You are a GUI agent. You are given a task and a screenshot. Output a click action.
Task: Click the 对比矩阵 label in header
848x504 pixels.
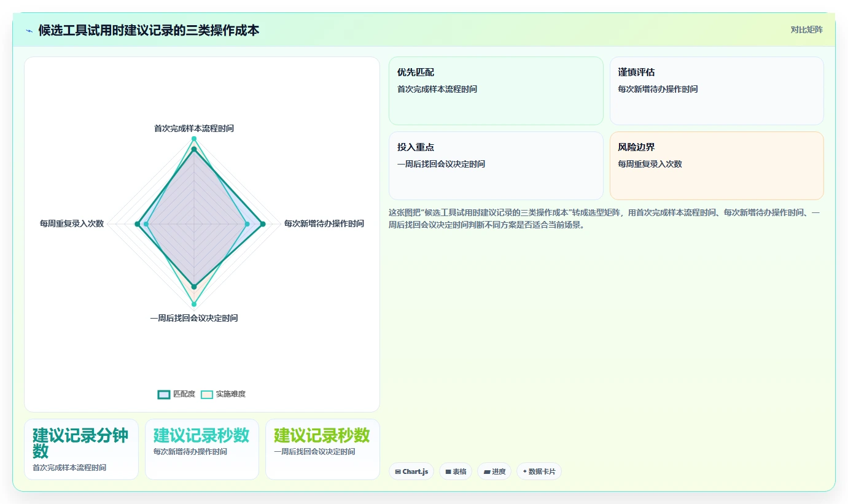[806, 29]
